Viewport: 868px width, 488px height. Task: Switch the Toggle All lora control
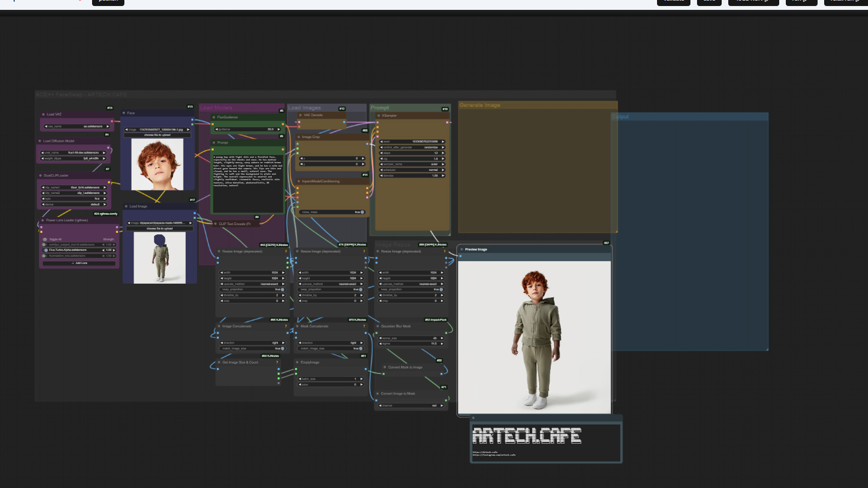pyautogui.click(x=45, y=239)
